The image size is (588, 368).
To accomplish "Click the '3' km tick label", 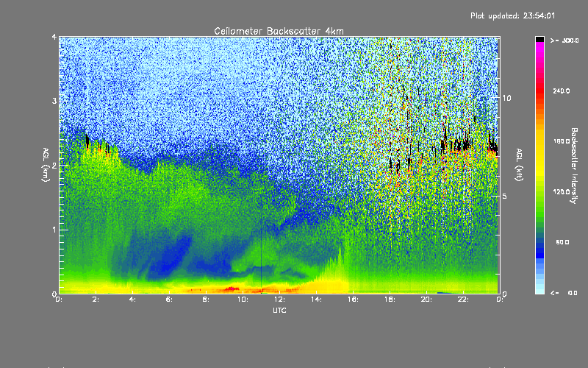I will click(x=54, y=101).
